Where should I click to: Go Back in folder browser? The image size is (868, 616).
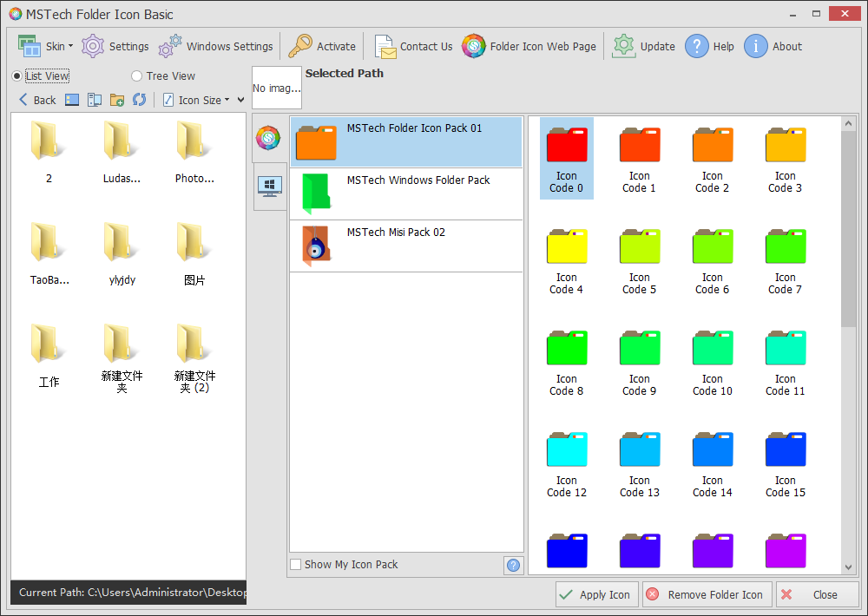tap(37, 100)
